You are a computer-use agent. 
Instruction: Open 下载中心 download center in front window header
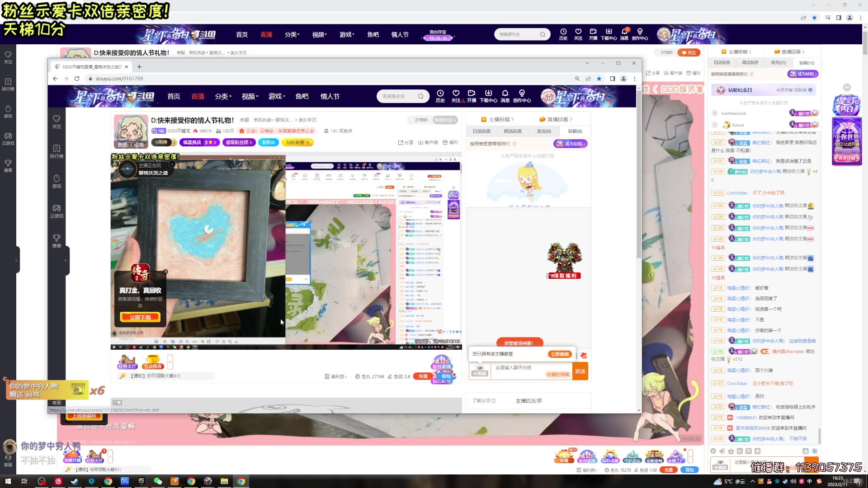(488, 96)
